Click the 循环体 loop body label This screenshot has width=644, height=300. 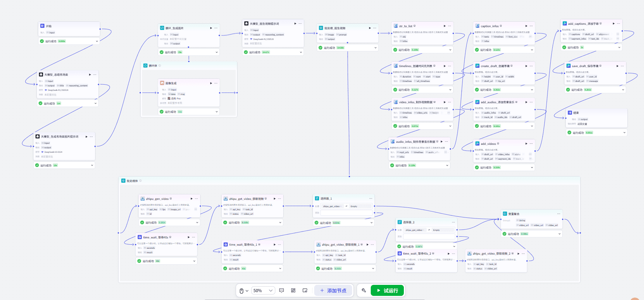tap(153, 66)
